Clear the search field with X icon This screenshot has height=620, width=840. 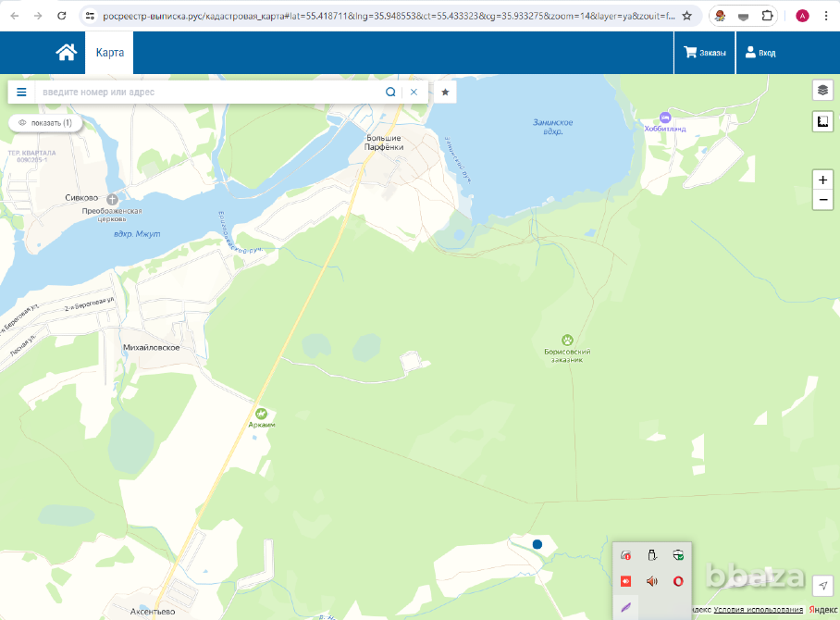414,93
